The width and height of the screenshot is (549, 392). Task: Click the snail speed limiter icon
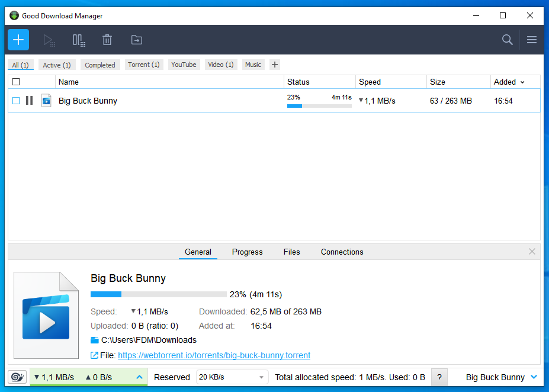(17, 377)
